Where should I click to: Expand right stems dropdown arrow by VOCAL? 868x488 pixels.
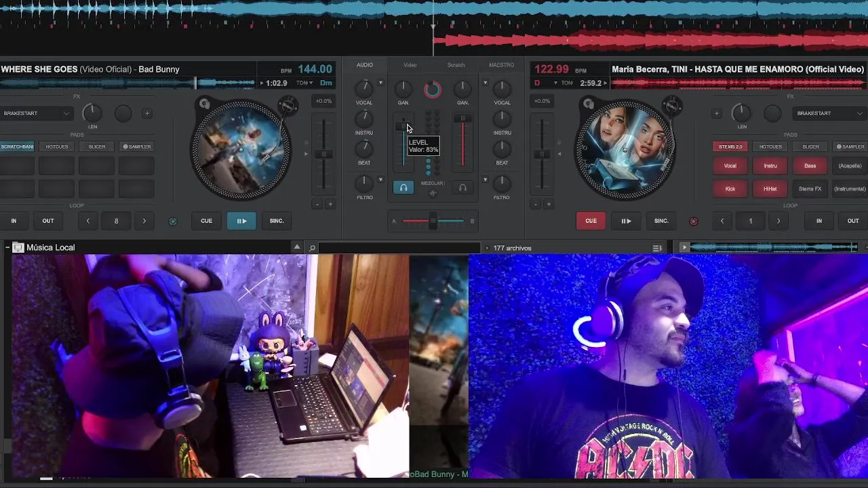pyautogui.click(x=485, y=83)
